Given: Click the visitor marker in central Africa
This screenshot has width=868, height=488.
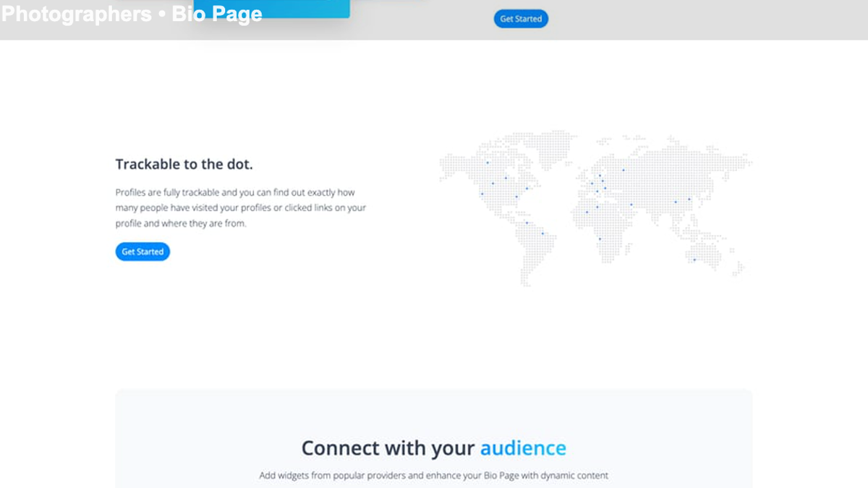Looking at the screenshot, I should (600, 239).
